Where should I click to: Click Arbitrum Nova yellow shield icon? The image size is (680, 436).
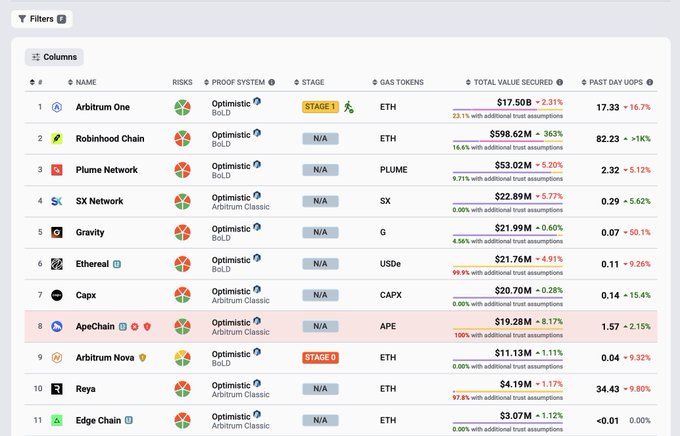142,358
